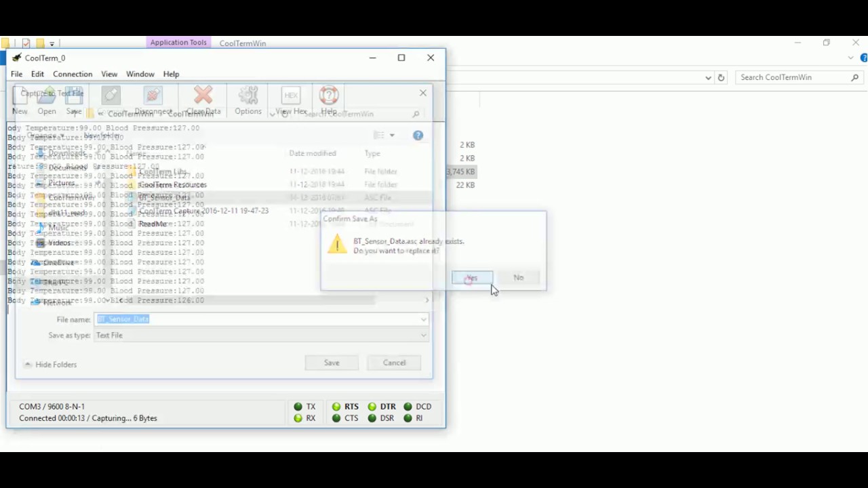Expand the Explorer ribbon chevron
This screenshot has height=488, width=868.
coord(851,58)
